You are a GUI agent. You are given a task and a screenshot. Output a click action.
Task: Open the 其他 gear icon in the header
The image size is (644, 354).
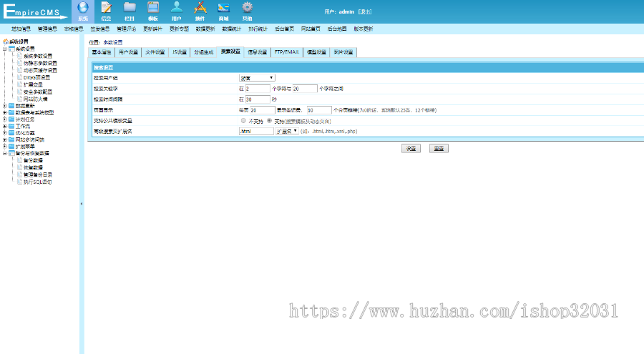[247, 7]
